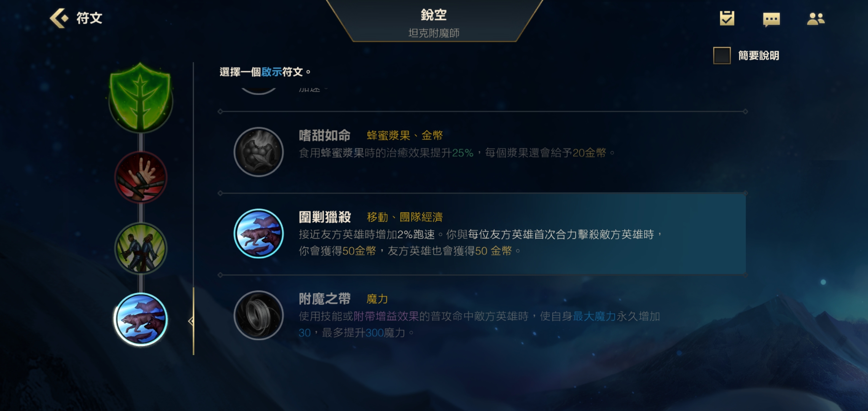868x411 pixels.
Task: Choose the 嗜甜如命 berry rune icon
Action: [258, 152]
